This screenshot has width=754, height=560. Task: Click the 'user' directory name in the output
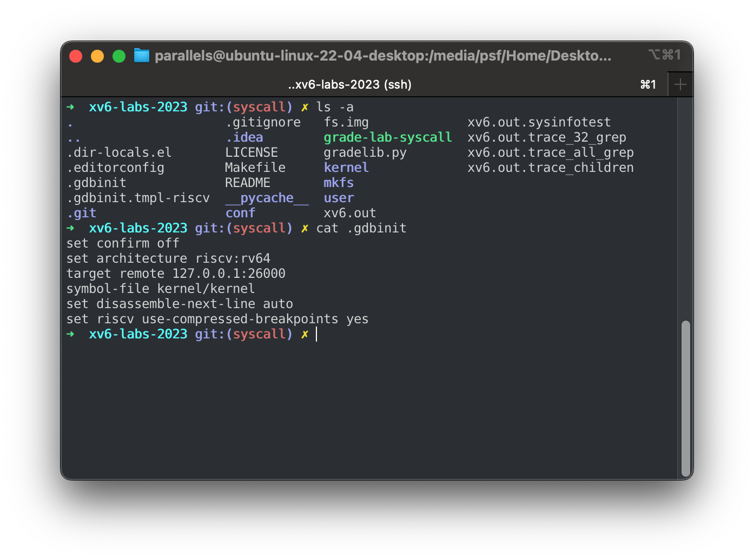click(x=339, y=198)
